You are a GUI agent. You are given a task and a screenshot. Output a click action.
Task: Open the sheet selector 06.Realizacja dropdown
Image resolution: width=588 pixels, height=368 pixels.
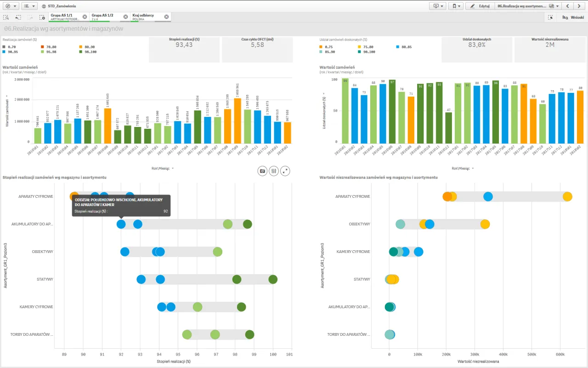pyautogui.click(x=528, y=6)
